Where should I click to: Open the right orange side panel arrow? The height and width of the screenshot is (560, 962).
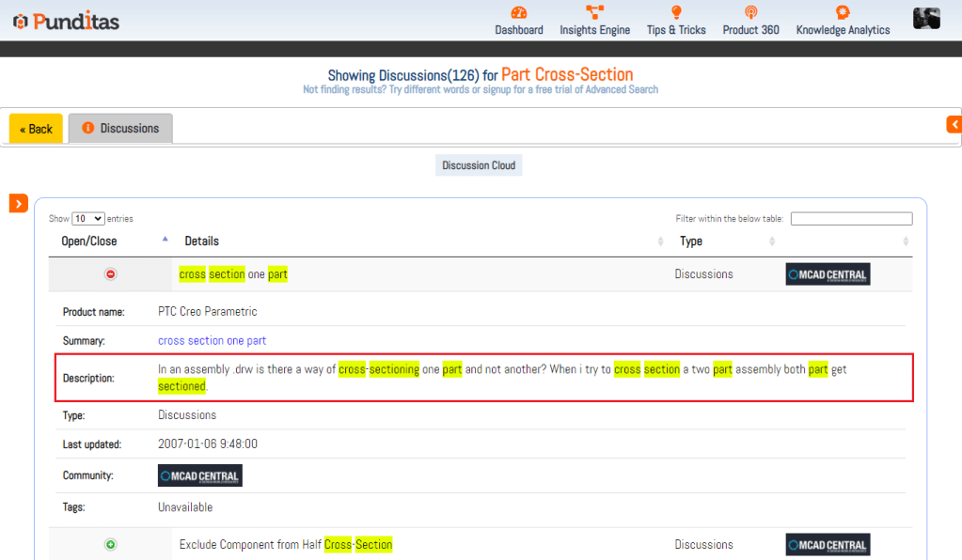[954, 124]
